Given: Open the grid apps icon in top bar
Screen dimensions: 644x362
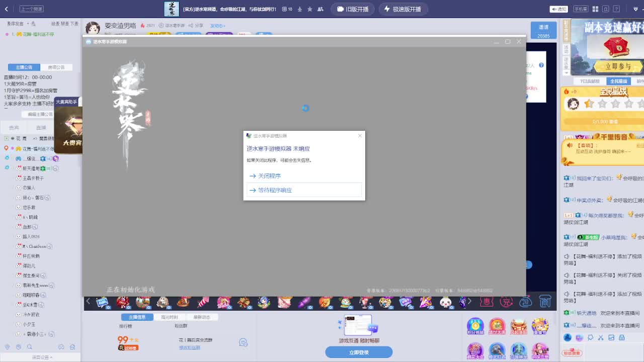Looking at the screenshot, I should click(595, 9).
